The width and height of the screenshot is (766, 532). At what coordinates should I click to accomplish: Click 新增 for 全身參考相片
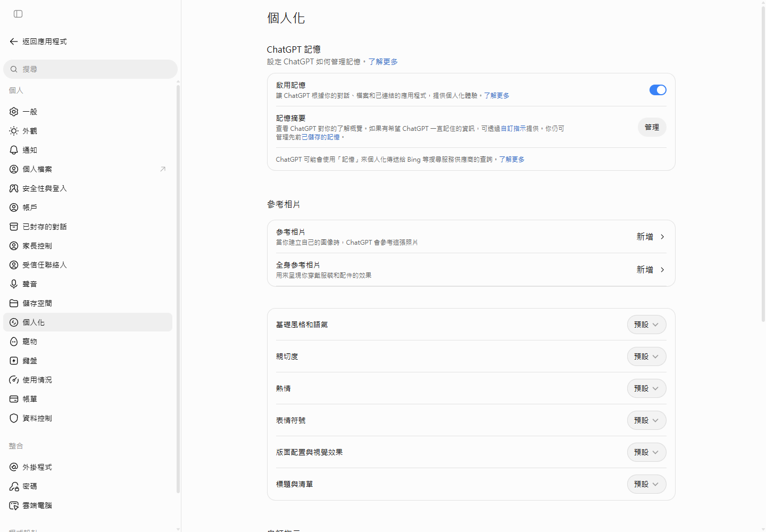(651, 270)
